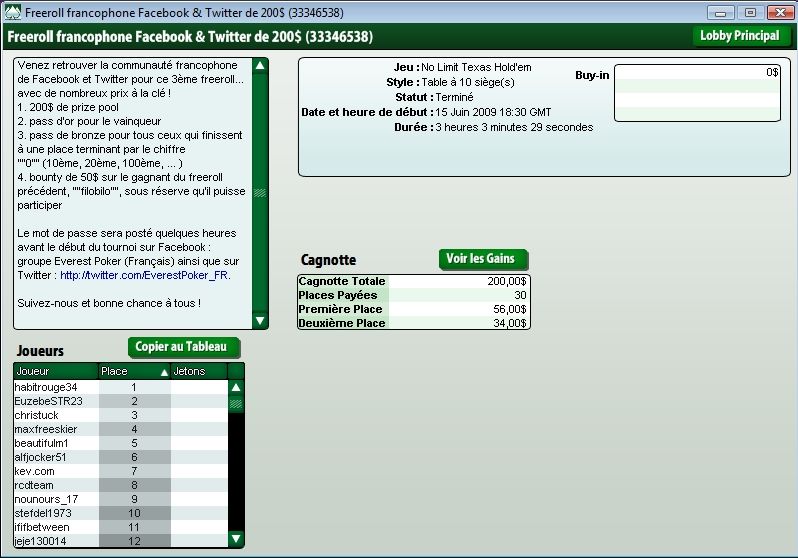Screen dimensions: 798x558
Task: Select player christuck in list
Action: tap(121, 415)
